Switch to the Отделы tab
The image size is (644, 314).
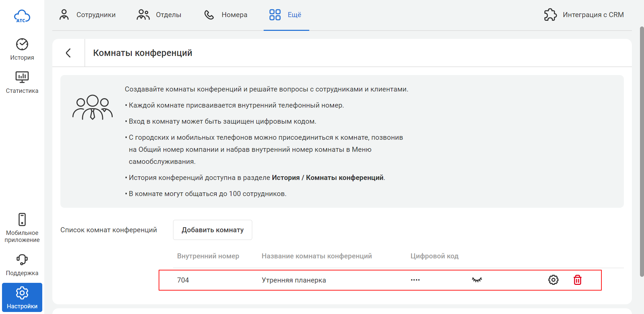click(159, 15)
